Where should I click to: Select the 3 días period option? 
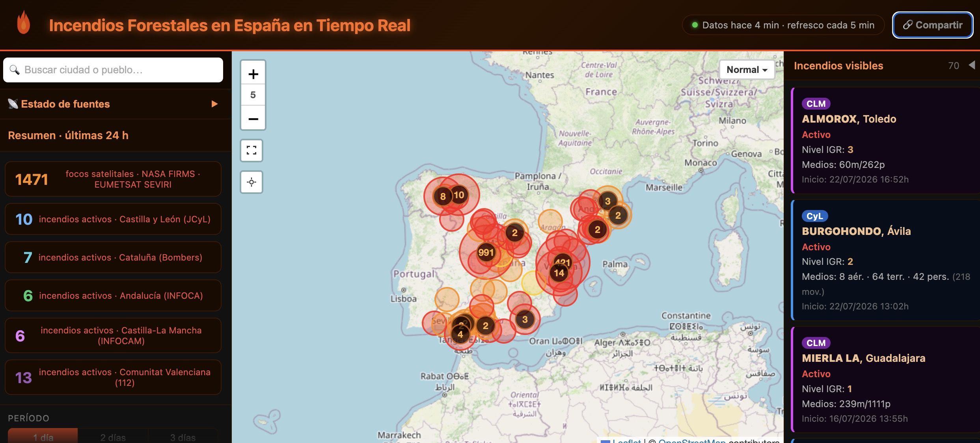click(x=183, y=436)
